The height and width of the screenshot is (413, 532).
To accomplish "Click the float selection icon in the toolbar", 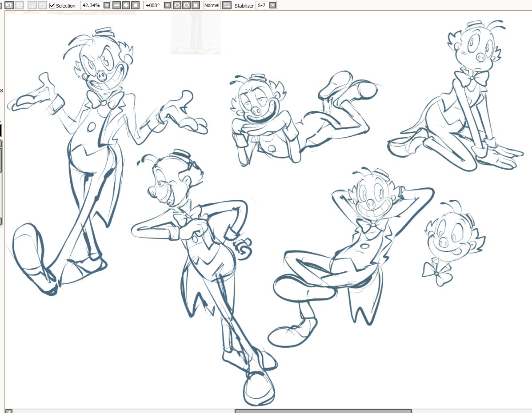I will [x=41, y=5].
